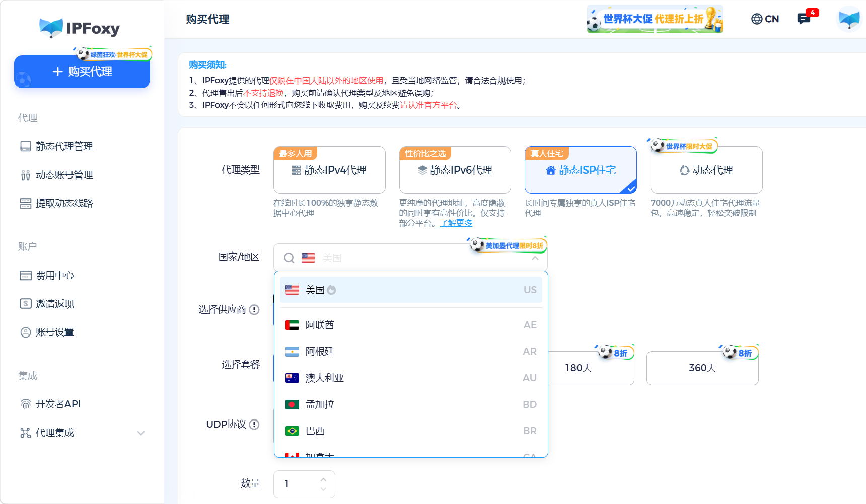Screen dimensions: 866x504
Task: Open 邀请返现 in sidebar
Action: point(54,304)
